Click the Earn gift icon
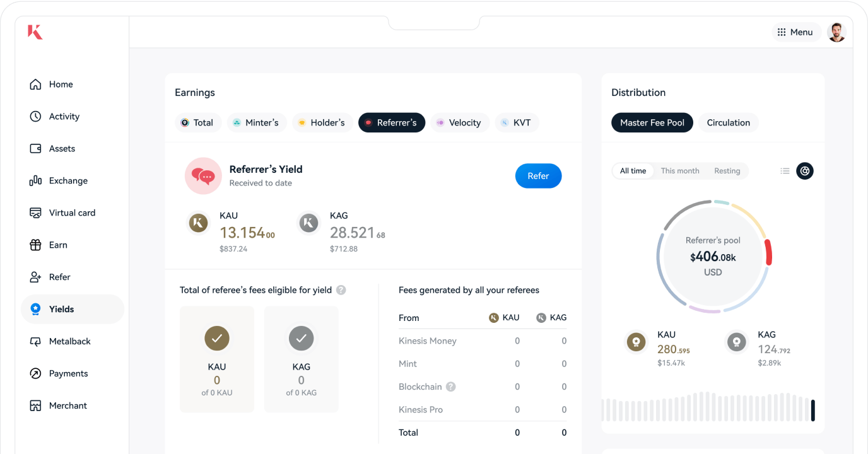Screen dimensions: 868x454 pos(35,245)
